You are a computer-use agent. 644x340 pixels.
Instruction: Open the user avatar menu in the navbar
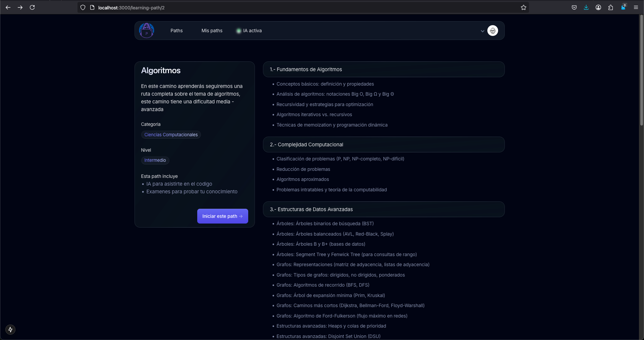pos(493,30)
